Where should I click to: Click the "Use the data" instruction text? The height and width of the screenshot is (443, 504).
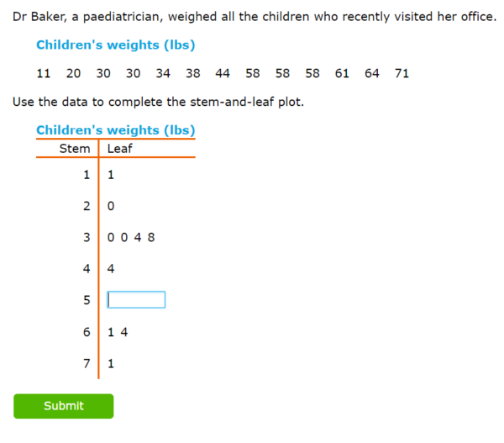pos(158,103)
